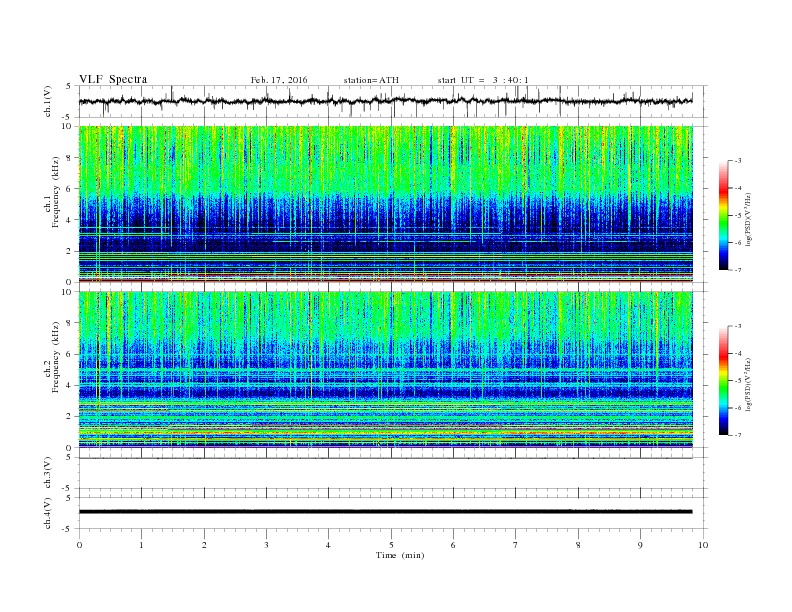The width and height of the screenshot is (792, 612).
Task: Click the "-5" tick on ch.2 colorbar
Action: pyautogui.click(x=738, y=380)
